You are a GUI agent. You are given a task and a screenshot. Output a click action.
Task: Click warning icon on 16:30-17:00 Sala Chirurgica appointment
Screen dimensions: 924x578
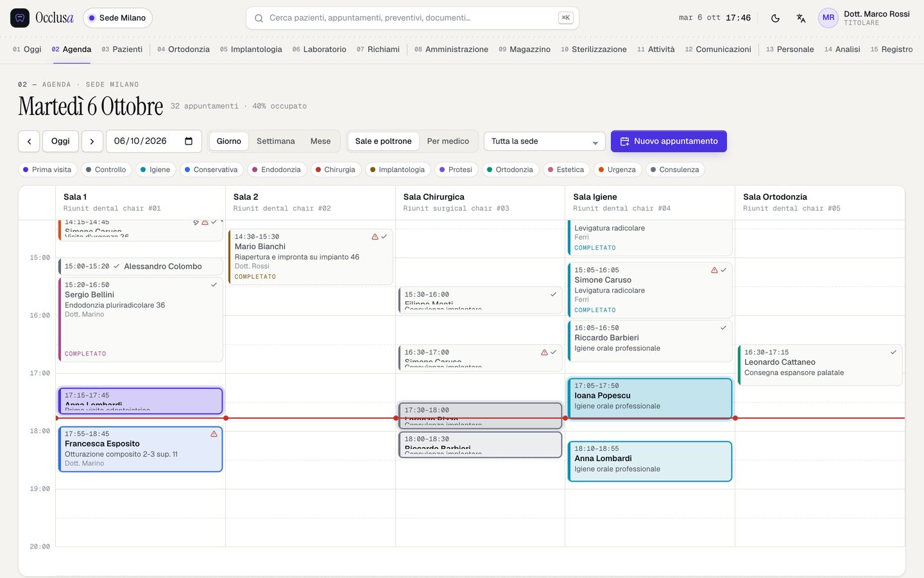tap(544, 352)
